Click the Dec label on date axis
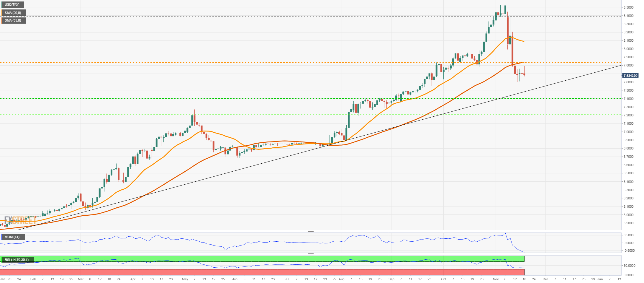Viewport: 644px width, 283px height. (x=545, y=279)
